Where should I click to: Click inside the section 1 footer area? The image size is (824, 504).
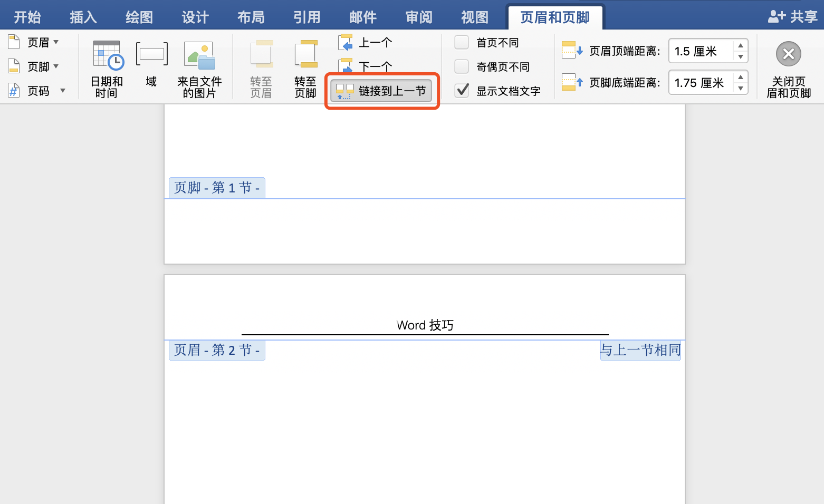(x=425, y=231)
